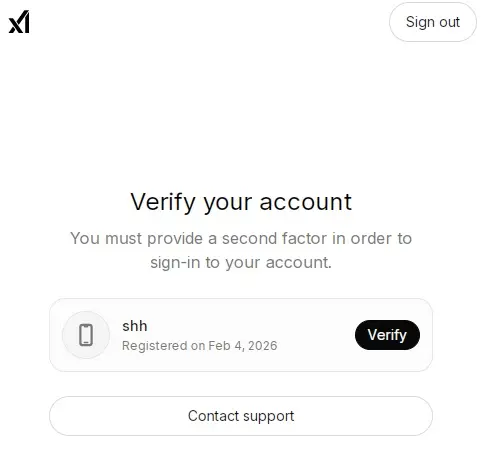Image resolution: width=489 pixels, height=471 pixels.
Task: Sign out of the account
Action: pyautogui.click(x=433, y=22)
